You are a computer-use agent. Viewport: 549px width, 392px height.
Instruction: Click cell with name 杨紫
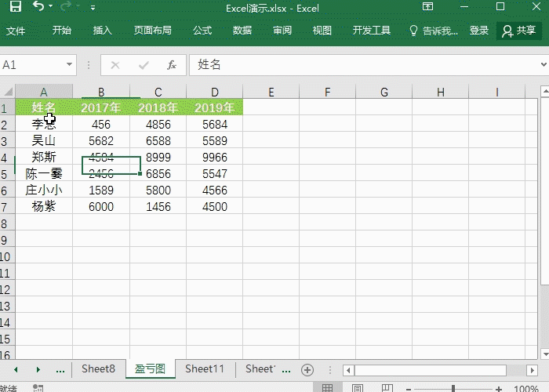(x=44, y=206)
